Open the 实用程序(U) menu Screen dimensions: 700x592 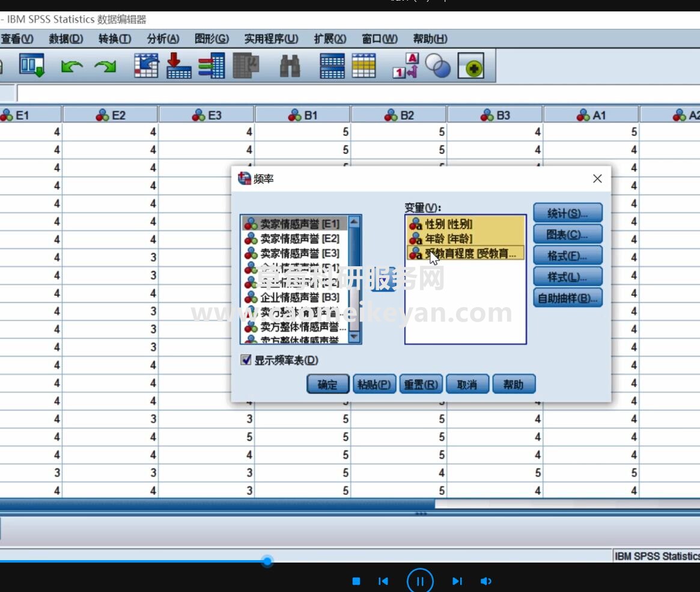[272, 39]
